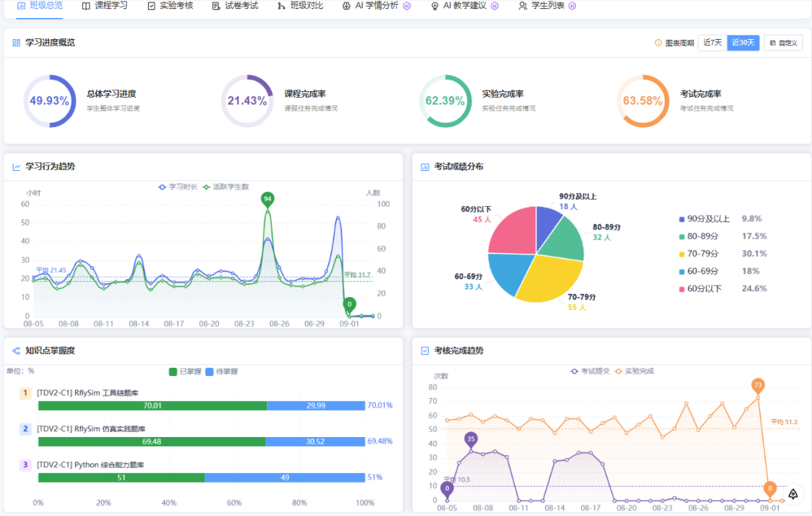Screen dimensions: 812x516
Task: Toggle the 待掌握 legend item
Action: pyautogui.click(x=222, y=372)
